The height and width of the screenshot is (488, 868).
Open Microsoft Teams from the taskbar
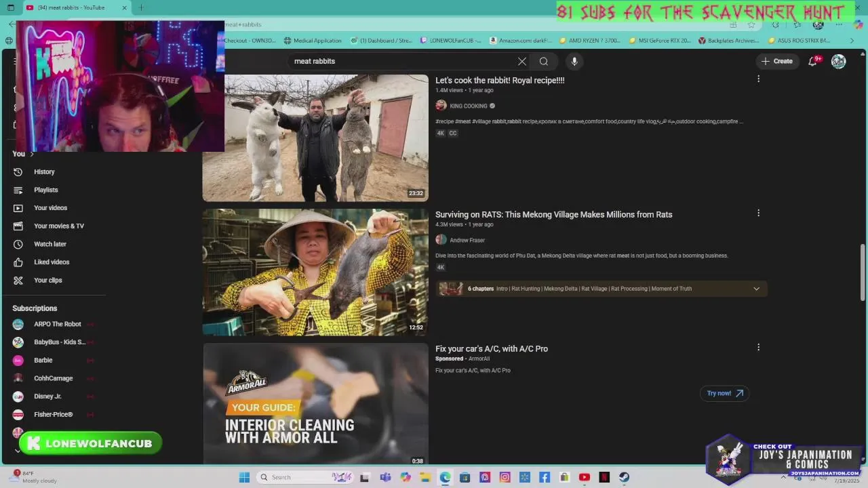point(385,477)
